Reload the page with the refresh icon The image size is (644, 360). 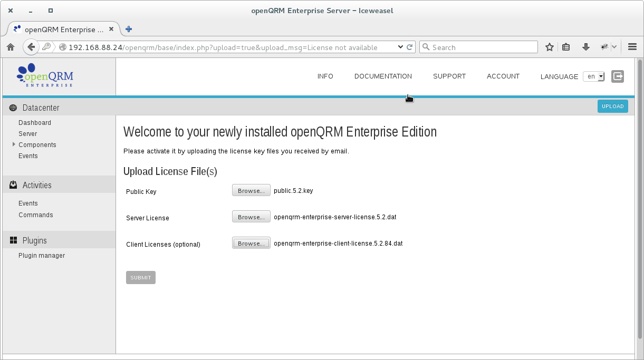tap(409, 47)
